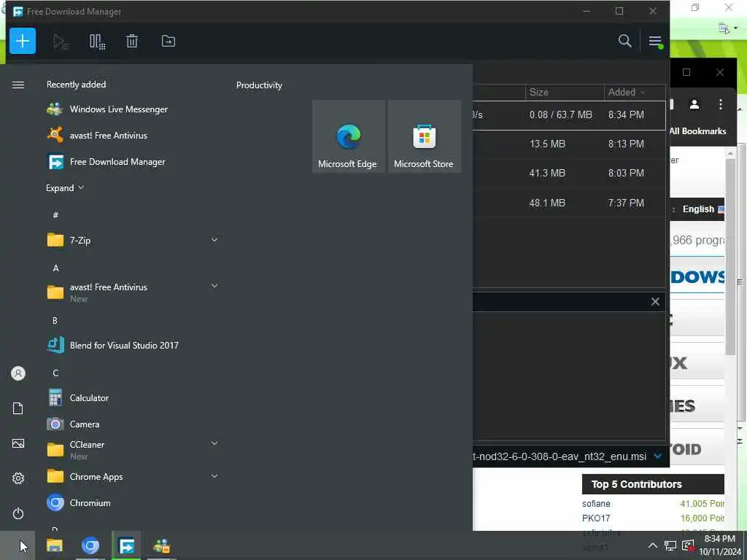Click the # section header
Image resolution: width=747 pixels, height=560 pixels.
pyautogui.click(x=55, y=215)
